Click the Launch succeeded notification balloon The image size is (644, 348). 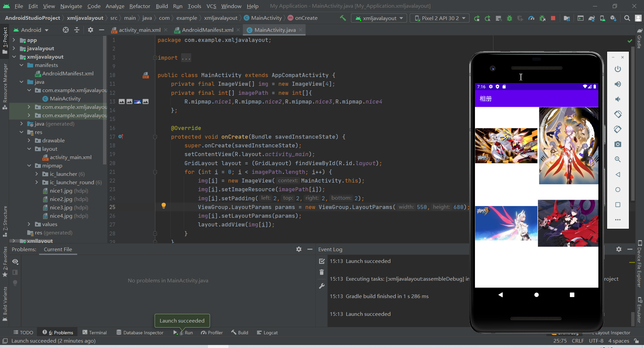[x=182, y=321]
